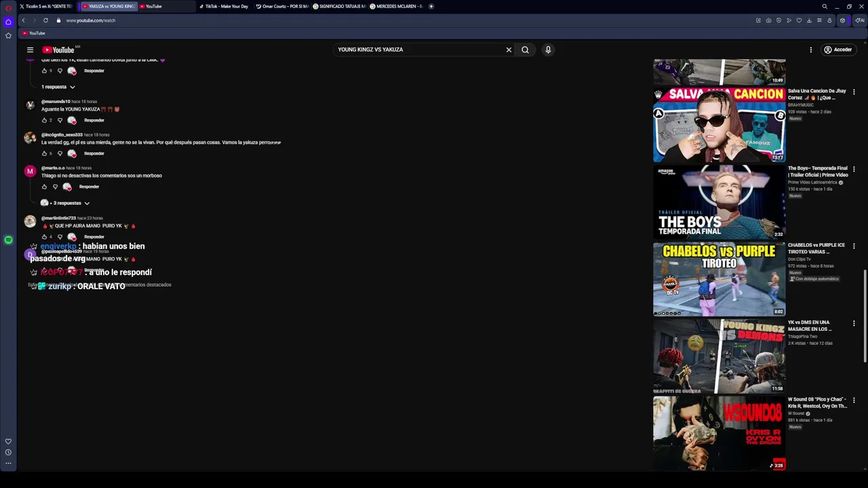Clear the YouTube search query
868x488 pixels.
coord(509,49)
